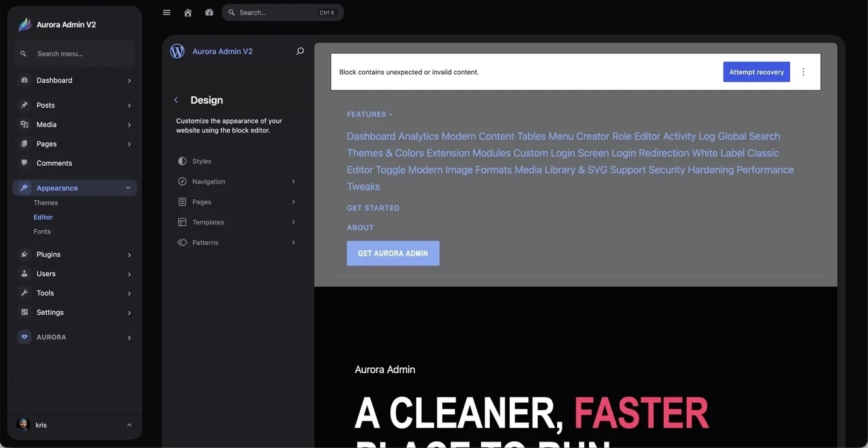Click the Dashboard sidebar icon
The width and height of the screenshot is (868, 448).
tap(25, 80)
